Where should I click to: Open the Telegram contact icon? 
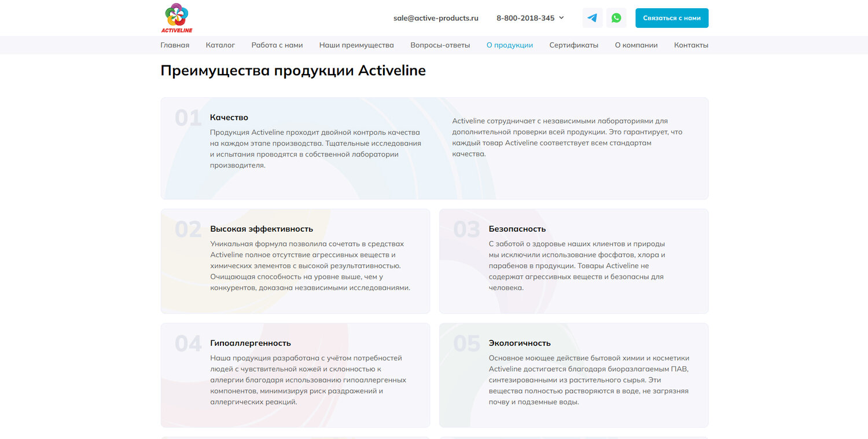(593, 18)
